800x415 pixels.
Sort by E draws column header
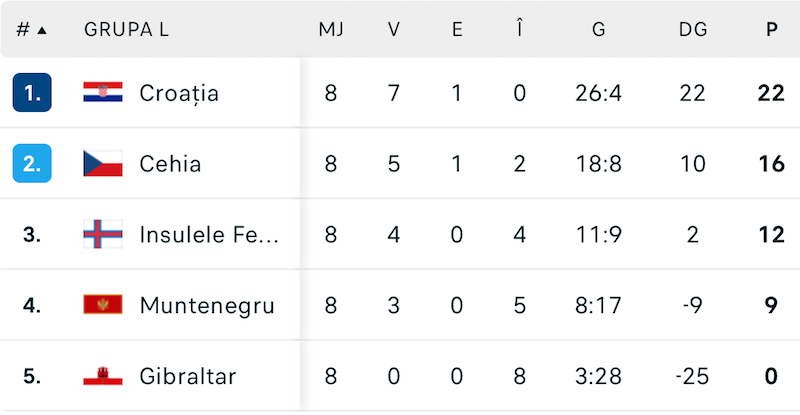[457, 30]
